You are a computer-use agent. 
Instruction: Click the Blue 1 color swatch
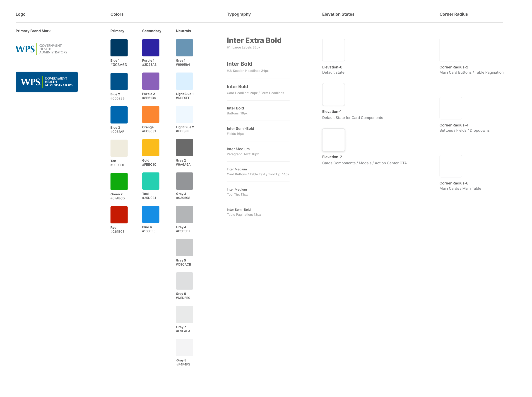coord(119,48)
